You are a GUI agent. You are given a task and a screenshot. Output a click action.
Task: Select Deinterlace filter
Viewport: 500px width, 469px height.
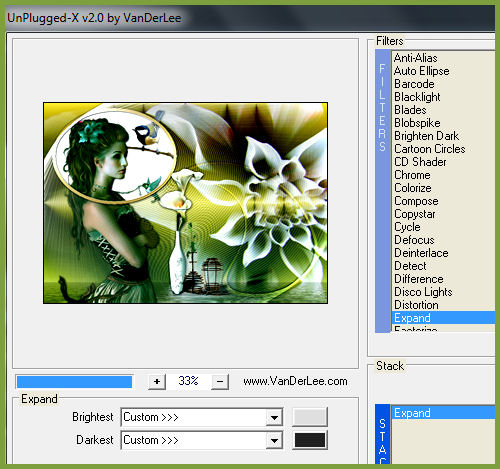(443, 253)
